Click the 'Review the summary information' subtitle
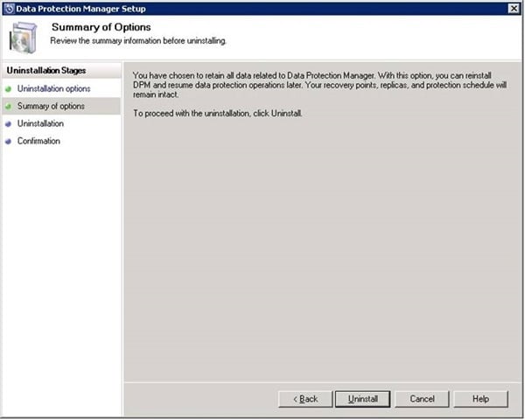This screenshot has width=525, height=420. (x=138, y=41)
